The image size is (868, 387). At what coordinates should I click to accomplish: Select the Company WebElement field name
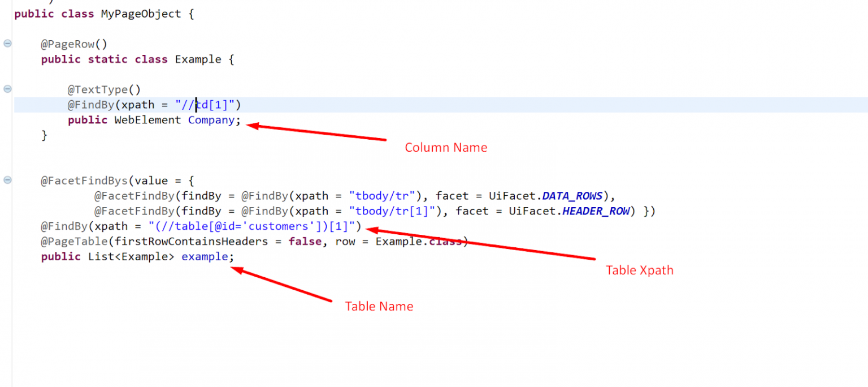(x=211, y=119)
